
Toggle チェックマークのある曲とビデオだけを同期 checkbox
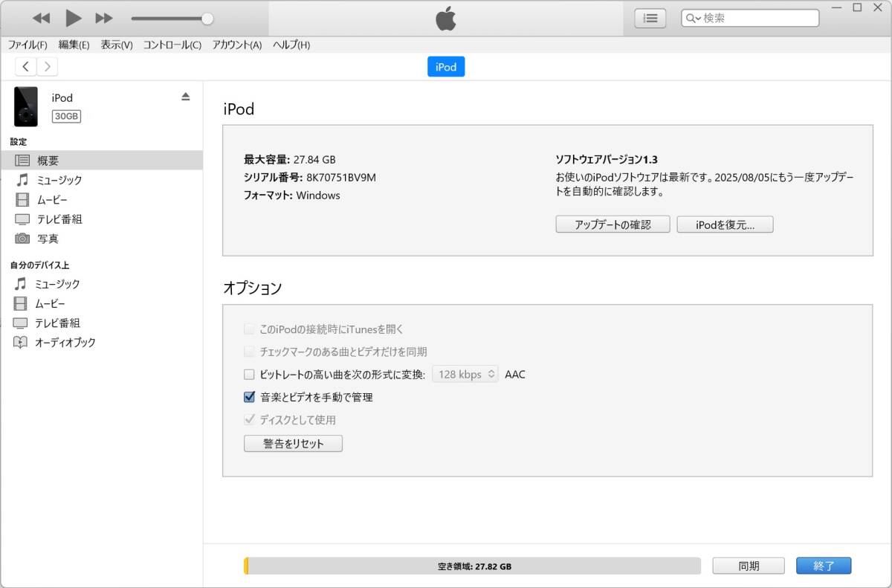(249, 352)
